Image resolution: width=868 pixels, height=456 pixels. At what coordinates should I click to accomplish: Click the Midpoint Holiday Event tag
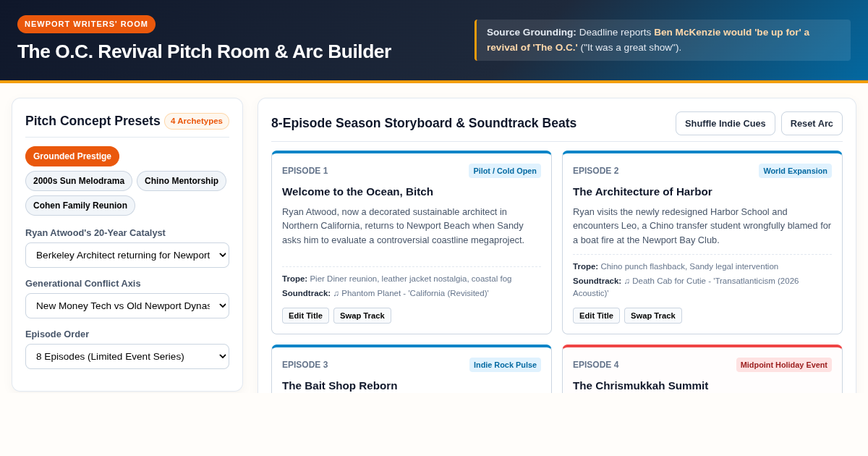tap(784, 365)
